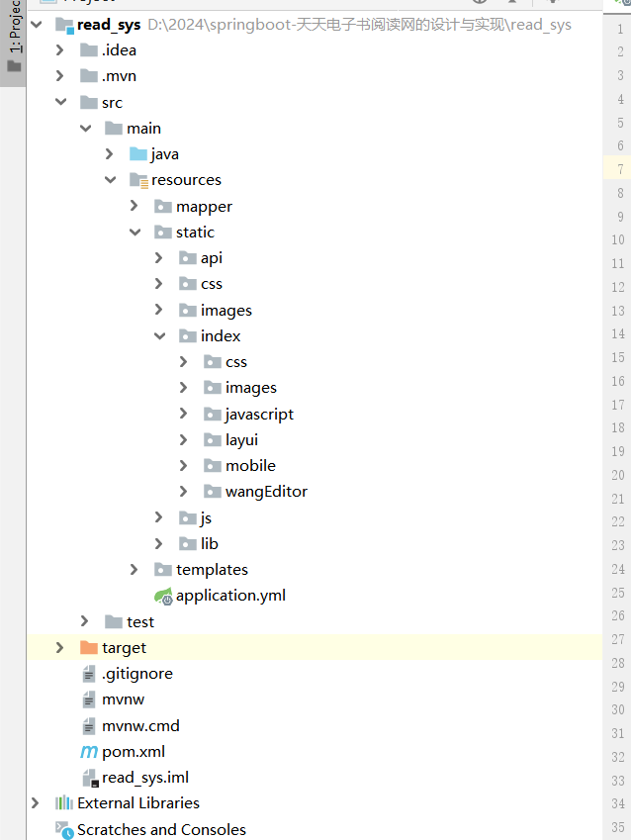Click line number 7 in the gutter

point(620,169)
